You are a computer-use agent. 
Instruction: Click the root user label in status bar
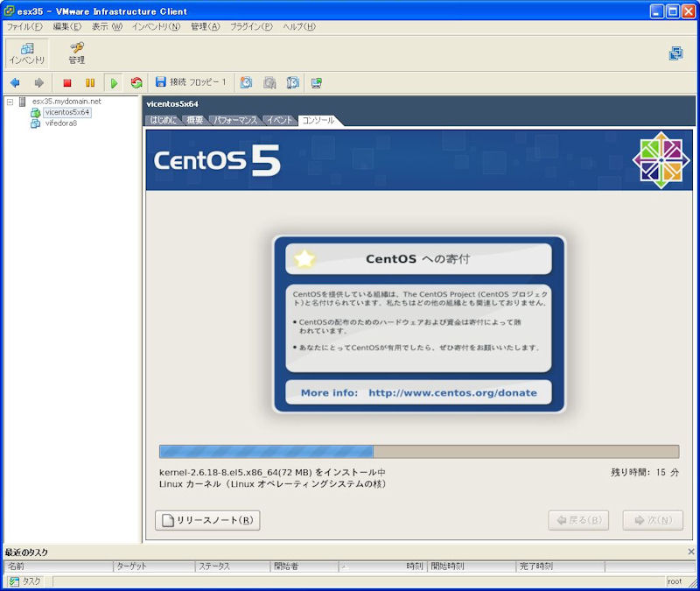(675, 581)
